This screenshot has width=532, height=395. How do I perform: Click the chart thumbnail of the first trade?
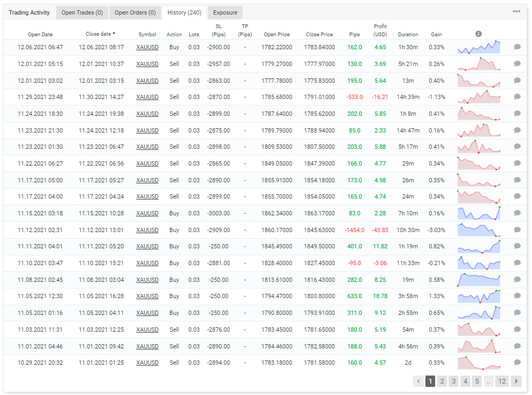[478, 47]
